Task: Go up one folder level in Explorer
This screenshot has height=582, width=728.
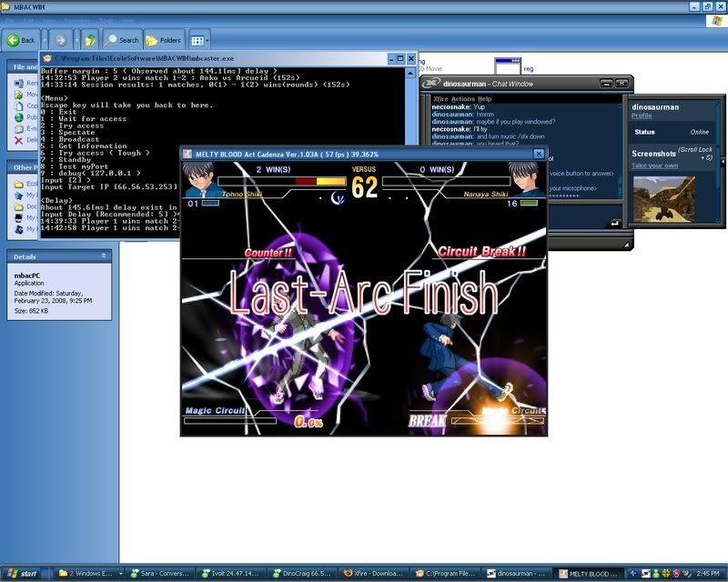Action: pyautogui.click(x=90, y=40)
